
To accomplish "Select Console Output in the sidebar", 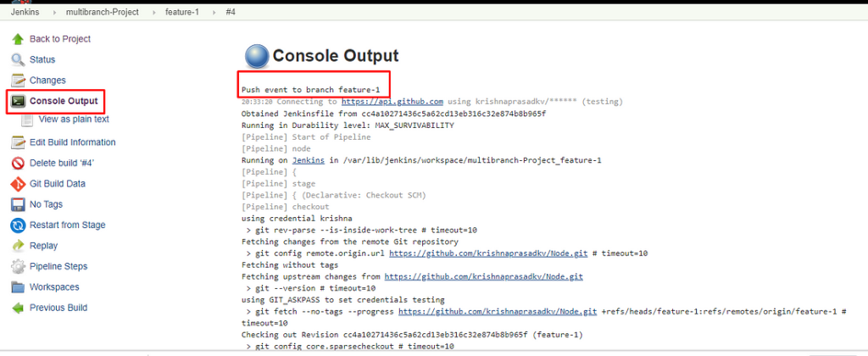I will pyautogui.click(x=64, y=101).
